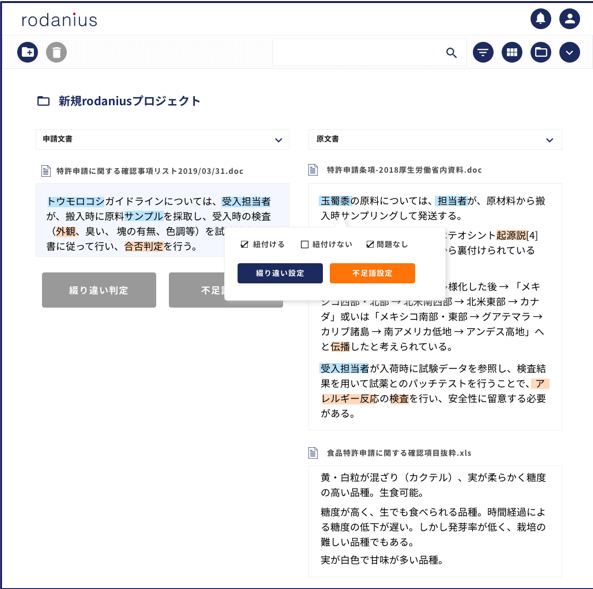593x589 pixels.
Task: Click highlighted word 伝播
Action: pyautogui.click(x=340, y=347)
